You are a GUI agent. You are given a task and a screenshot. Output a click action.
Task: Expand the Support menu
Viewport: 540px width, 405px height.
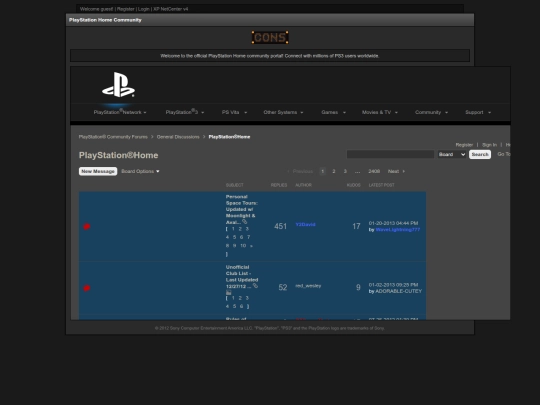(478, 112)
